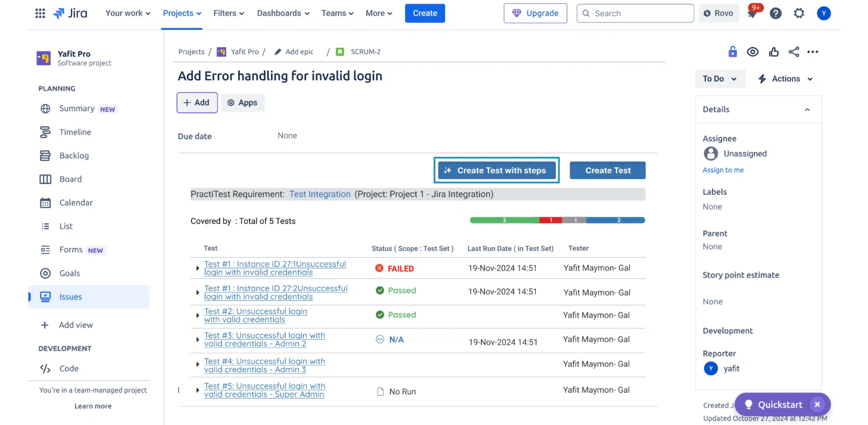This screenshot has height=425, width=868.
Task: Toggle watch issue eye icon
Action: (752, 52)
